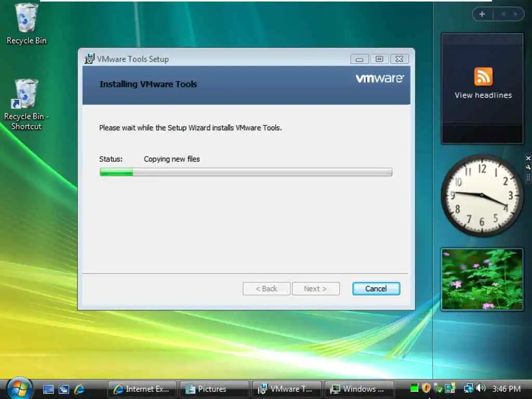This screenshot has width=532, height=399.
Task: Select the Recycle Bin - Shortcut icon
Action: tap(26, 104)
